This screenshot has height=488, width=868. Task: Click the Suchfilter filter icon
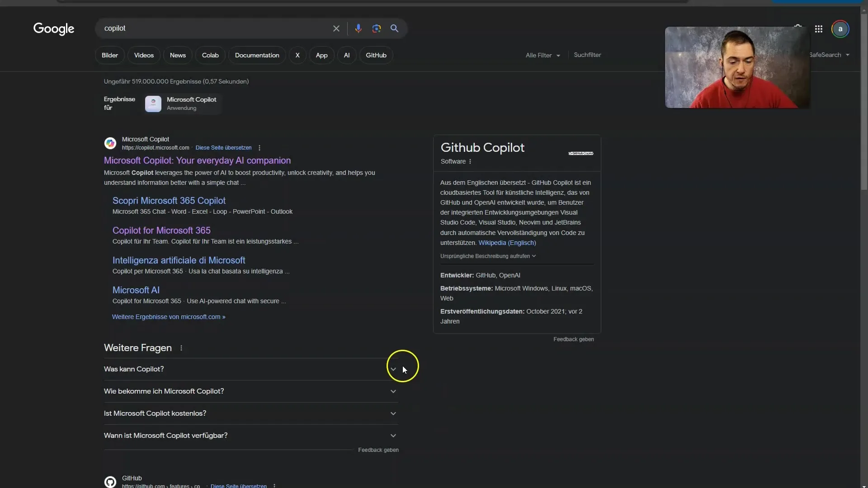tap(587, 54)
